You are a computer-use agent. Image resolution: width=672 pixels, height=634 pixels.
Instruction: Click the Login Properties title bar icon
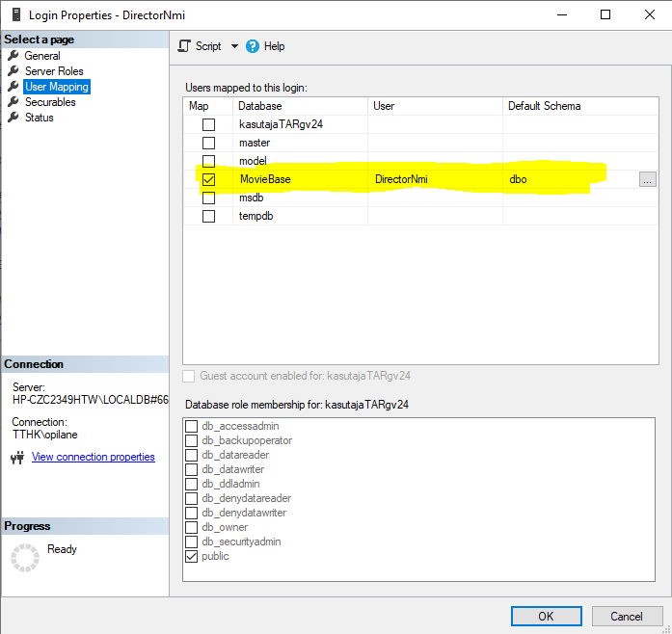tap(15, 14)
